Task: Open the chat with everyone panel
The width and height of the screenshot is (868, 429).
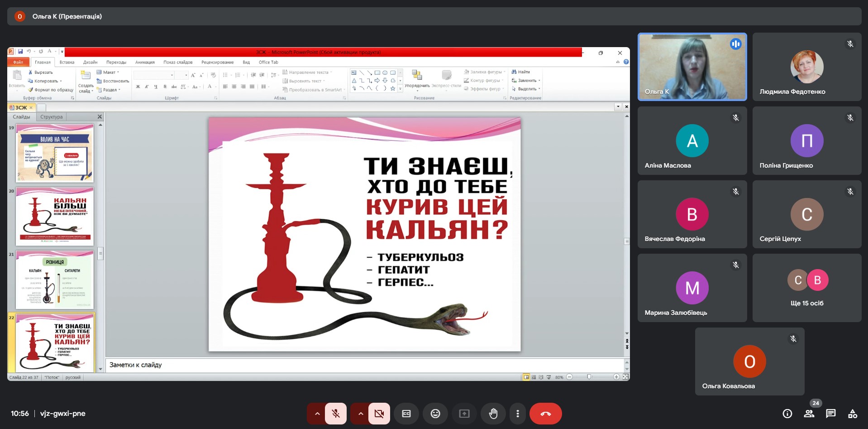Action: pyautogui.click(x=830, y=414)
